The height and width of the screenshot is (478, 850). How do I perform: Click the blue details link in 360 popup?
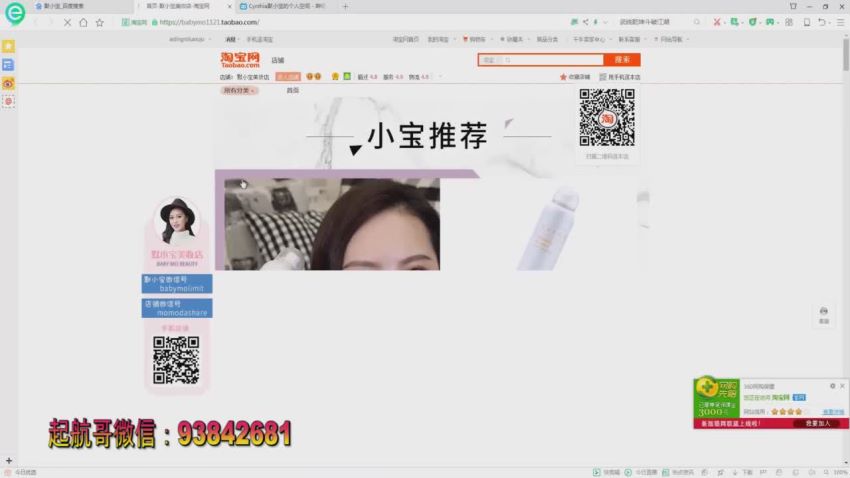pyautogui.click(x=833, y=412)
